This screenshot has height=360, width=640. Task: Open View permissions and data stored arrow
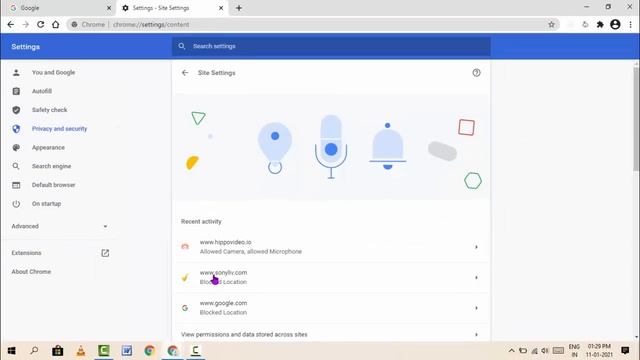pos(476,335)
